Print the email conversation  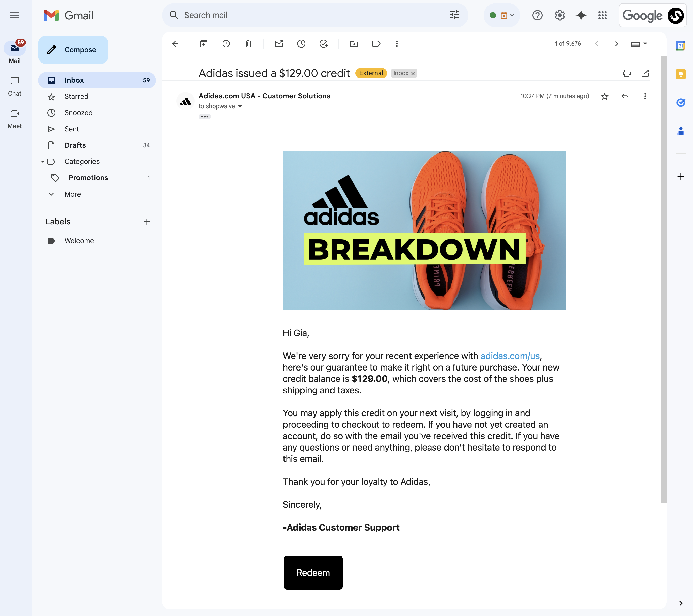pos(627,73)
